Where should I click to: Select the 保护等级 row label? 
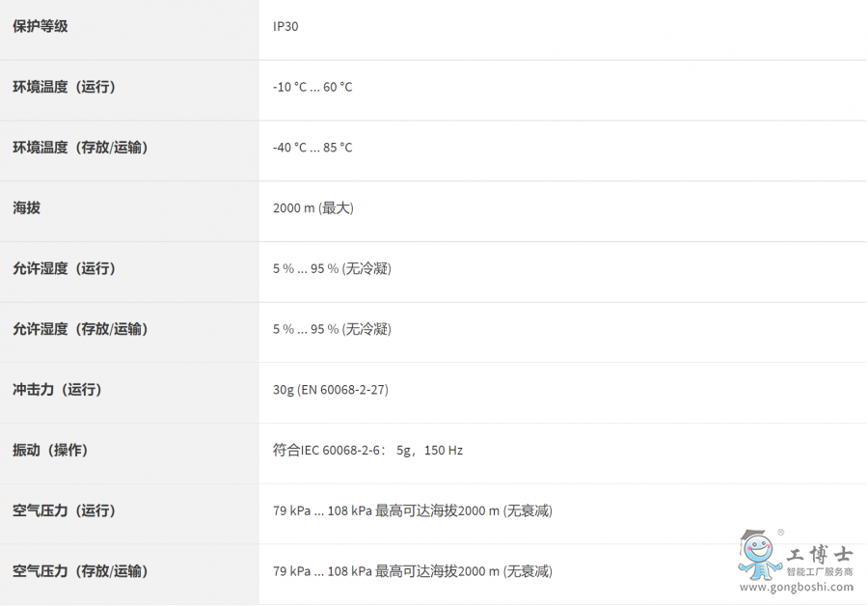tap(41, 26)
